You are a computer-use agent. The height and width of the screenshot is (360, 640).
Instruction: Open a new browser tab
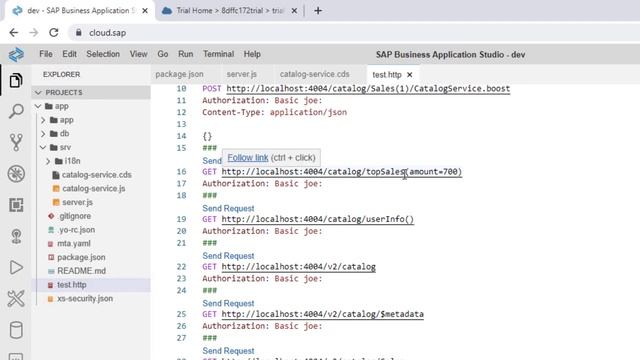pyautogui.click(x=318, y=11)
